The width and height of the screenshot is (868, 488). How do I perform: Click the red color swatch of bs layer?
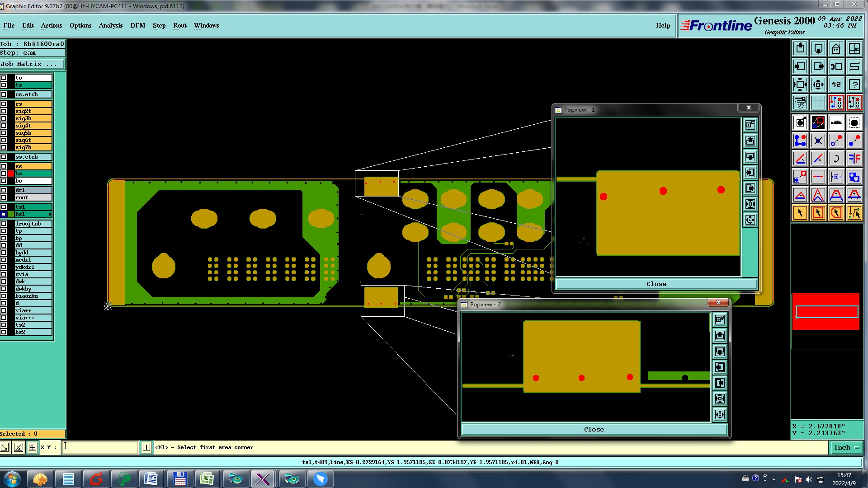click(10, 174)
